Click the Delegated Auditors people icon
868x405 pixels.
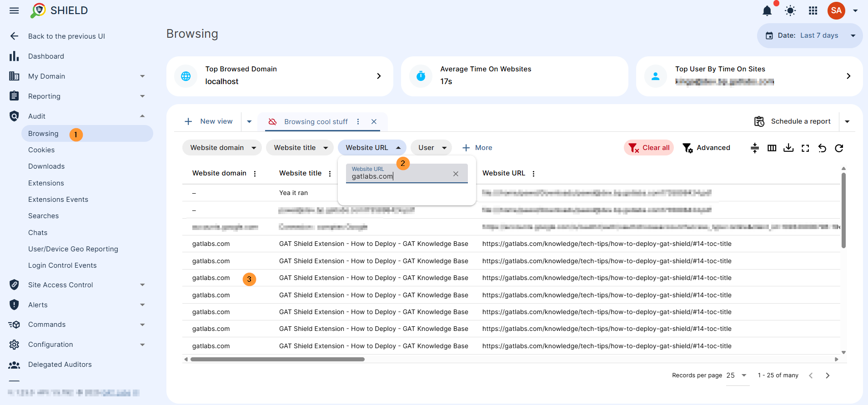(14, 365)
